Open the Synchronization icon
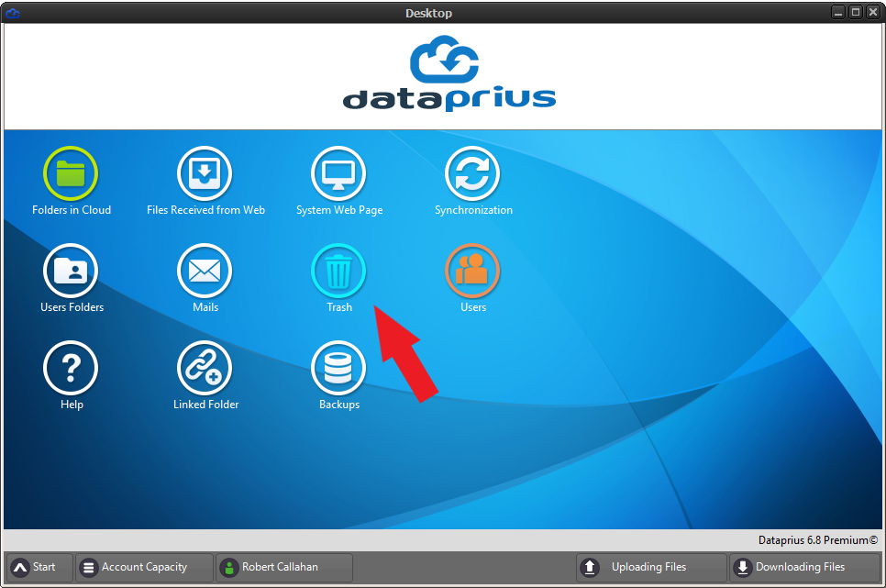 coord(472,173)
